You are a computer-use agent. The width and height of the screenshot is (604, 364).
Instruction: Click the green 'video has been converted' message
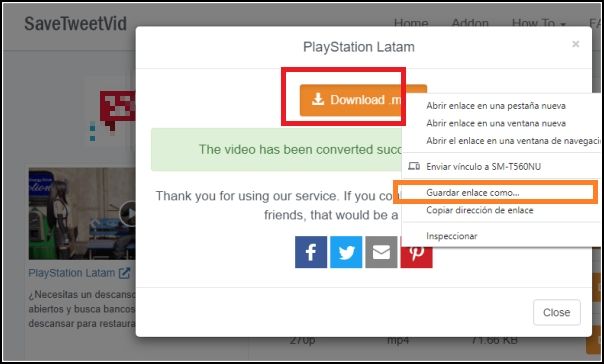[277, 149]
